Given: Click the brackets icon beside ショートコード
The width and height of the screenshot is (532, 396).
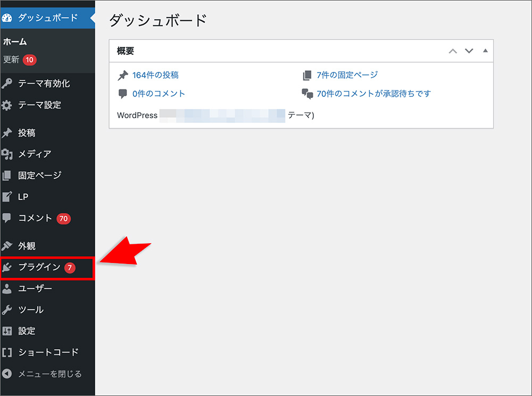Looking at the screenshot, I should 7,352.
